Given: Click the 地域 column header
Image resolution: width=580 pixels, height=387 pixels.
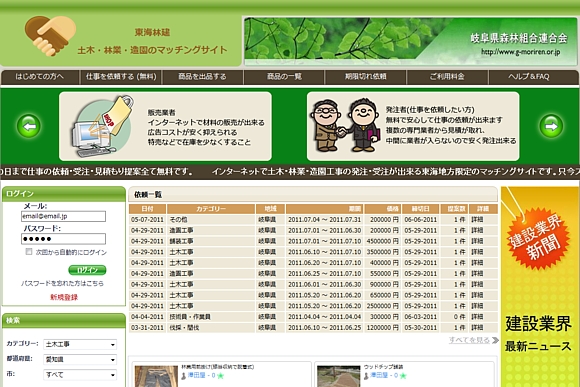Looking at the screenshot, I should coord(270,209).
